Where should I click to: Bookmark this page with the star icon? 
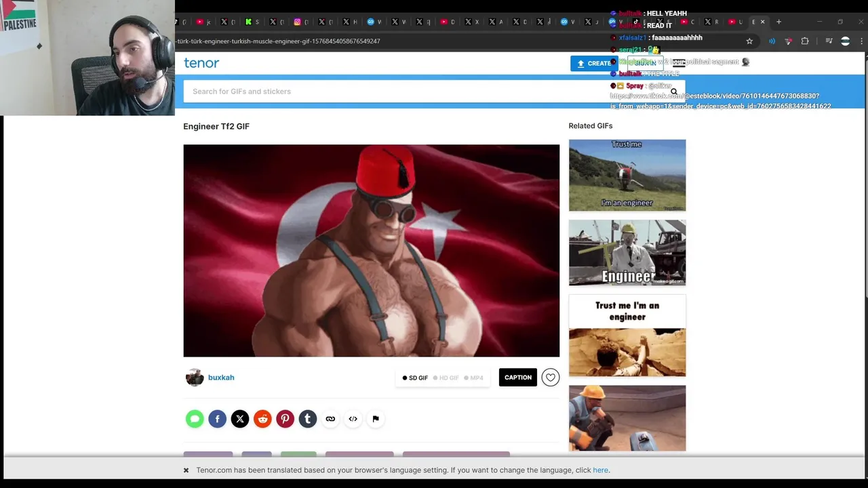pos(749,41)
